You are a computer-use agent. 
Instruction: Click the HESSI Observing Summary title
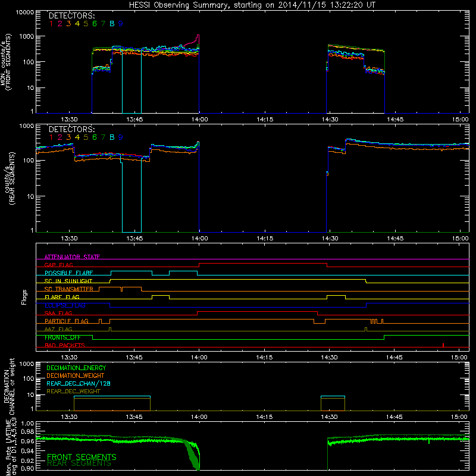(252, 5)
